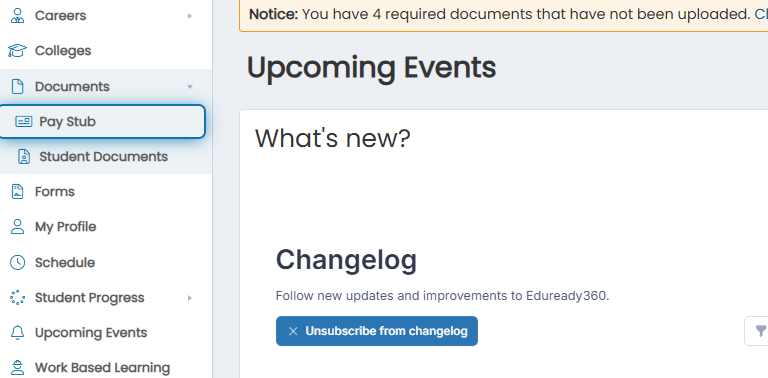
Task: Click the Student Documents file icon
Action: pos(24,157)
